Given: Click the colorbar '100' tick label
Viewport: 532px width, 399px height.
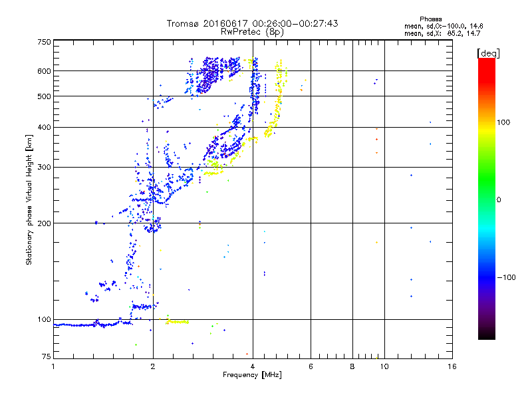Looking at the screenshot, I should 503,122.
